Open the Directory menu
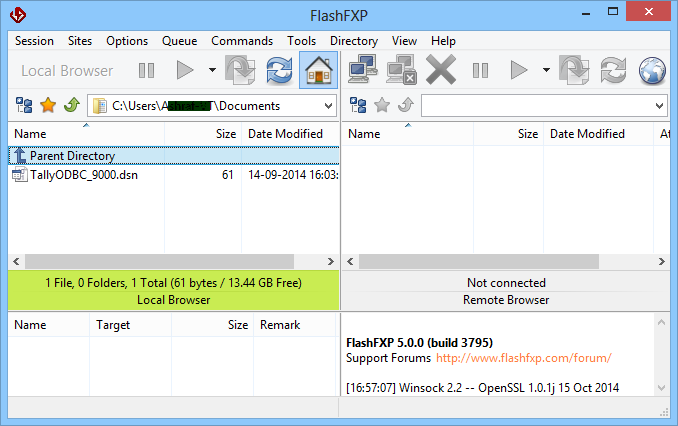678x426 pixels. pos(354,41)
